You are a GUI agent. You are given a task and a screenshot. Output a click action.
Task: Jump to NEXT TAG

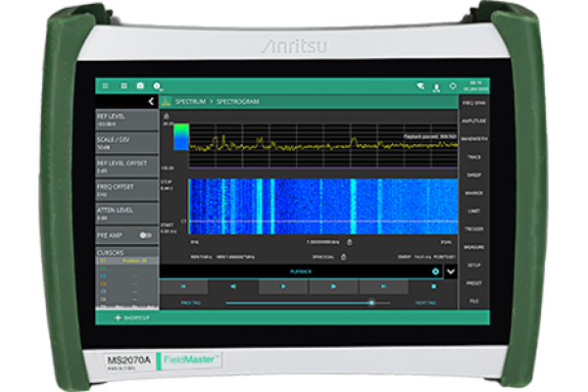(x=425, y=303)
